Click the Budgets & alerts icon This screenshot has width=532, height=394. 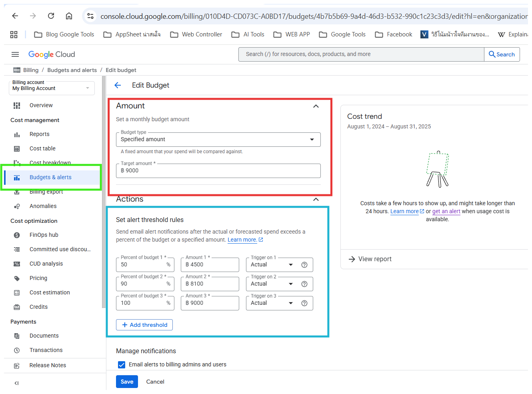point(17,178)
